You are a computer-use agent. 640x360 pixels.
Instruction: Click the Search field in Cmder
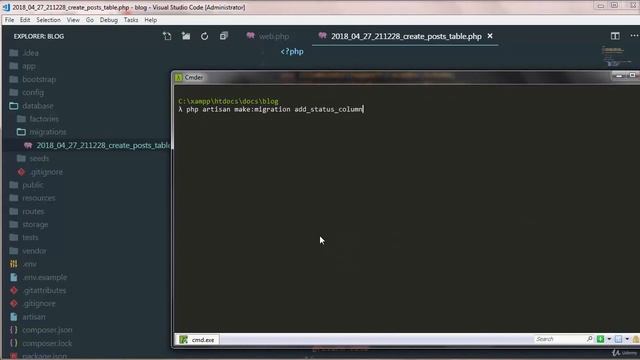559,339
